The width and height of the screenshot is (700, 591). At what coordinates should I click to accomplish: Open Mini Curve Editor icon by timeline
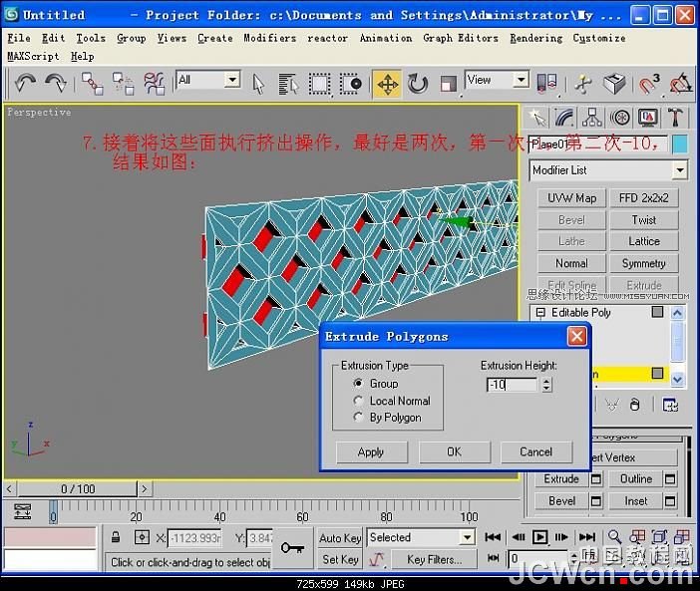tap(22, 511)
